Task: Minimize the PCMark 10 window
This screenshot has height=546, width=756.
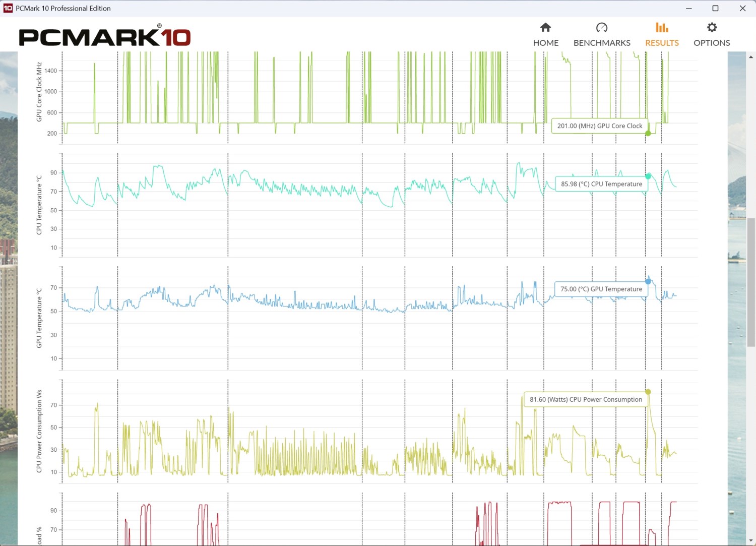Action: click(689, 8)
